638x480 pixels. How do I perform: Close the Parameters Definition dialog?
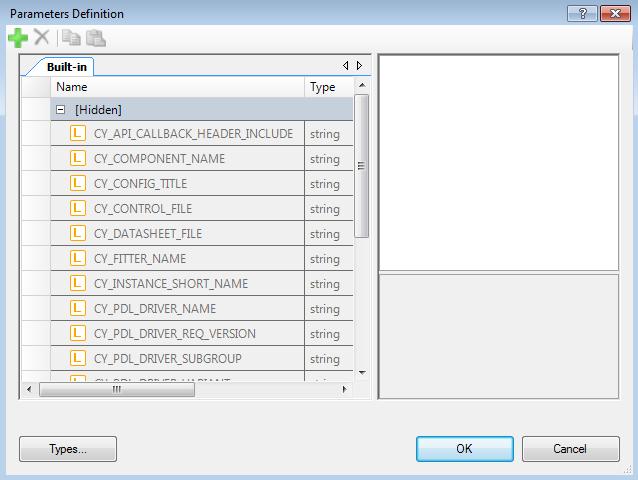click(x=615, y=14)
